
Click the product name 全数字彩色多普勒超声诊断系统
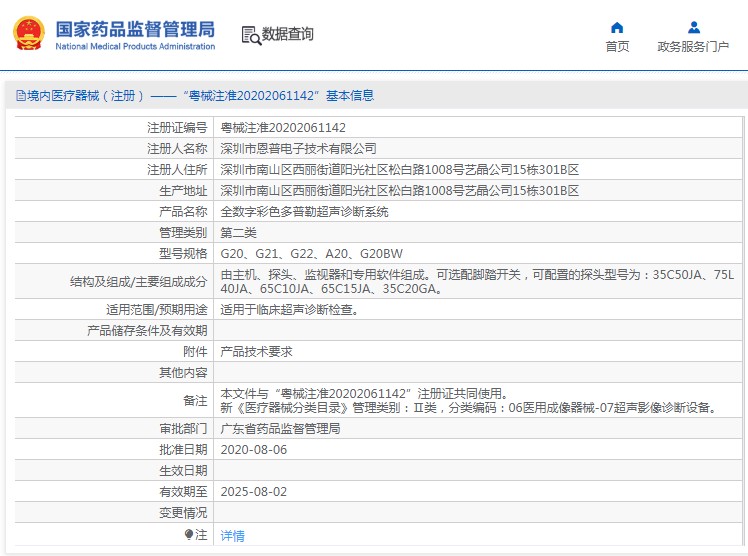click(304, 211)
